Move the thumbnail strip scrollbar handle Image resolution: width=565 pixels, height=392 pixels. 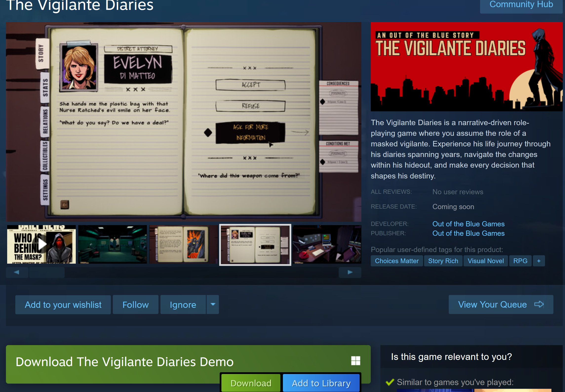click(x=47, y=272)
